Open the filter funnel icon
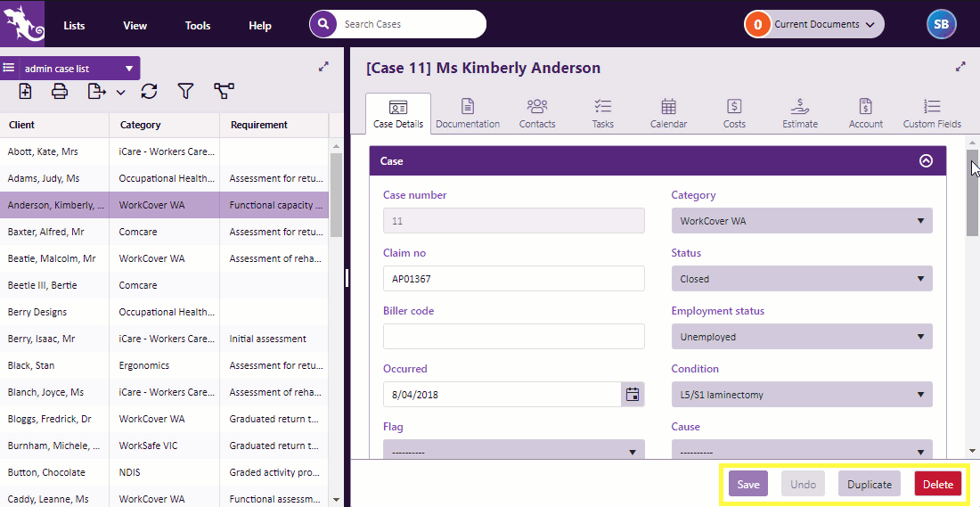This screenshot has width=980, height=507. coord(185,91)
